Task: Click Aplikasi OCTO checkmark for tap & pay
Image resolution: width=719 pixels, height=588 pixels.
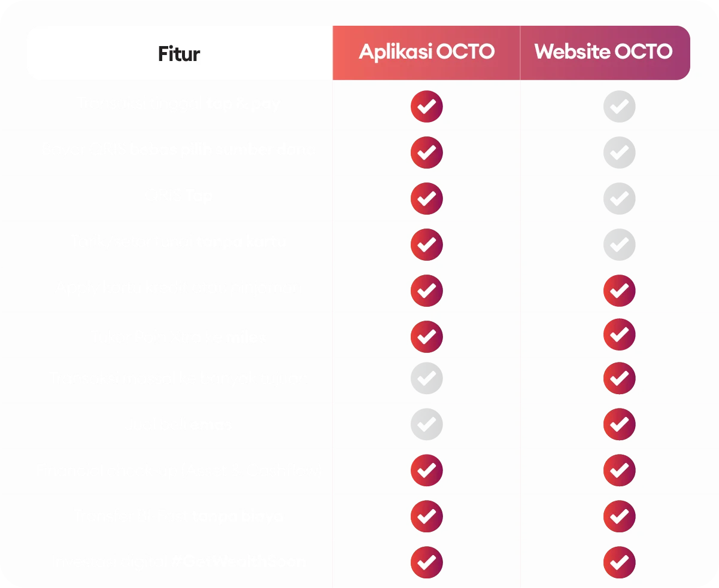Action: pos(426,106)
